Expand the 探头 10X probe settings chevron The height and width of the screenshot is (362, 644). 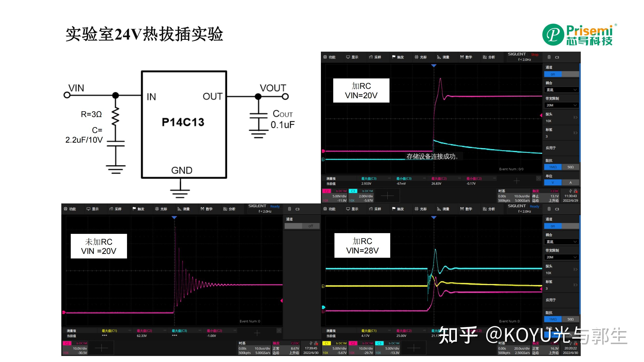point(576,118)
